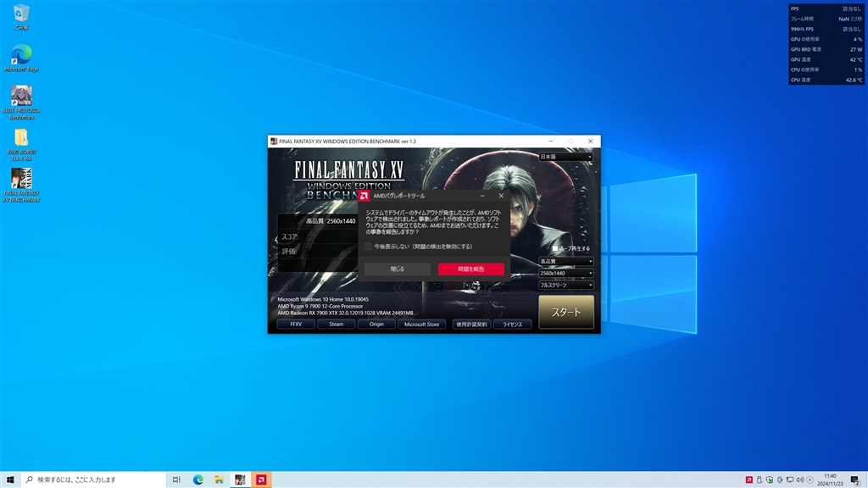Open the Recycle Bin desktop icon
This screenshot has width=868, height=488.
pos(21,16)
